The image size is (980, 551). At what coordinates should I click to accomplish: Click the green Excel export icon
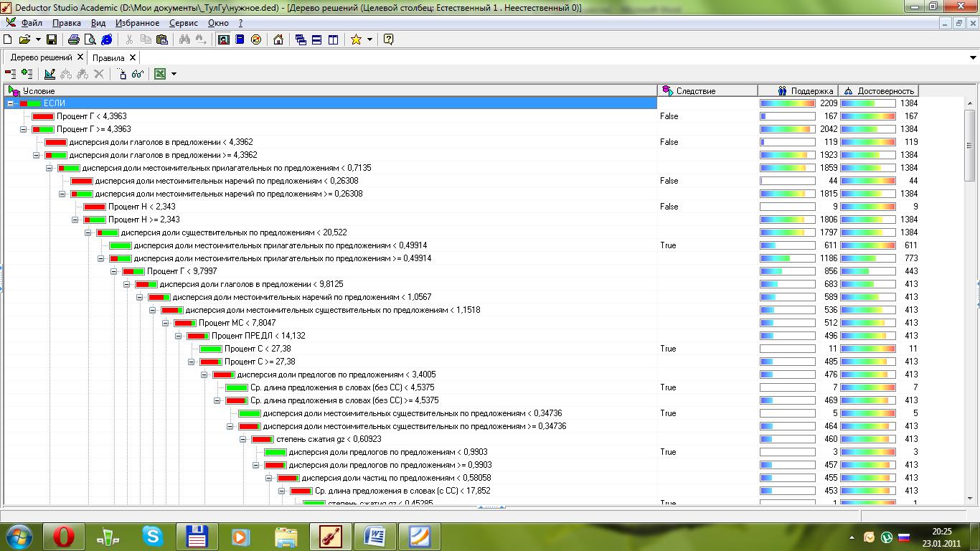160,73
